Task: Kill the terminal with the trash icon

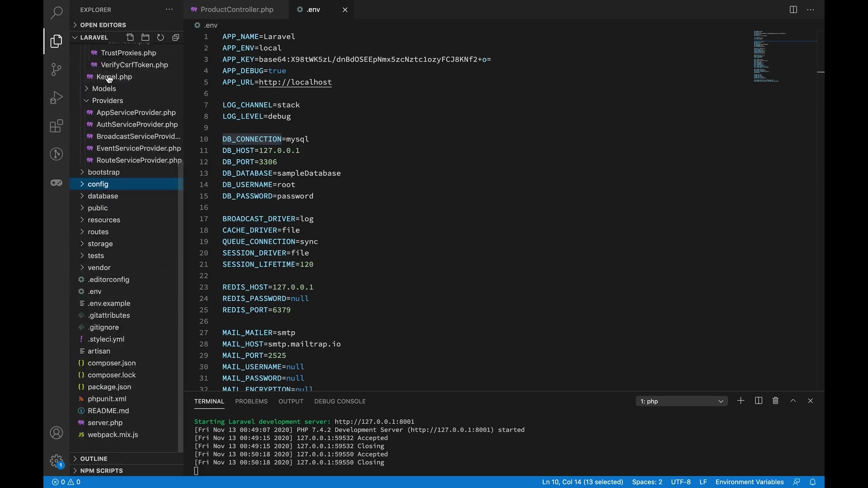Action: coord(775,401)
